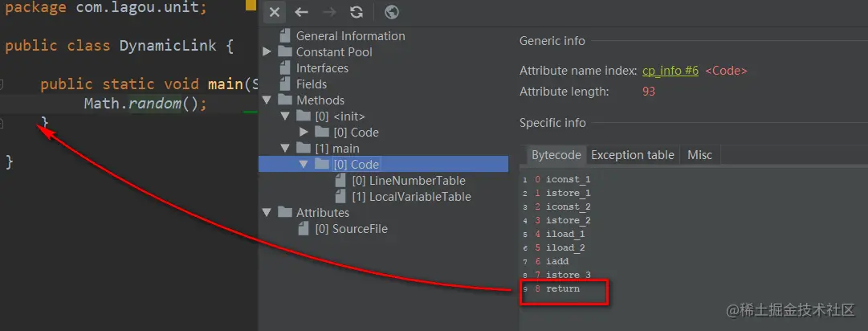Image resolution: width=868 pixels, height=331 pixels.
Task: Follow the cp_info #6 link
Action: 670,71
